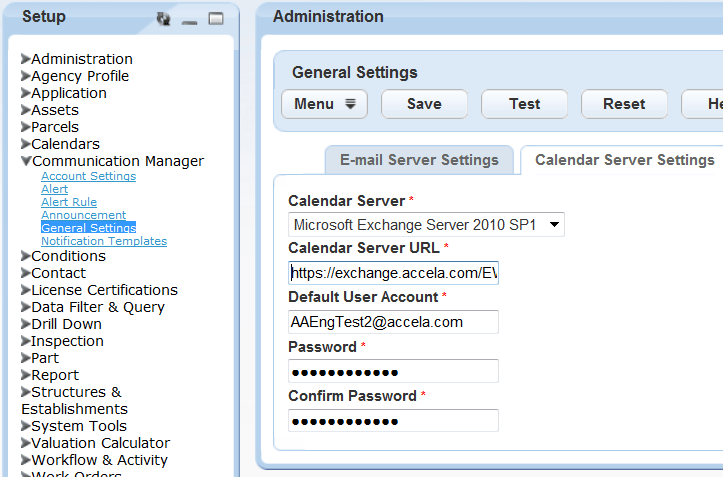Click the Reset button
The height and width of the screenshot is (477, 723).
[624, 104]
